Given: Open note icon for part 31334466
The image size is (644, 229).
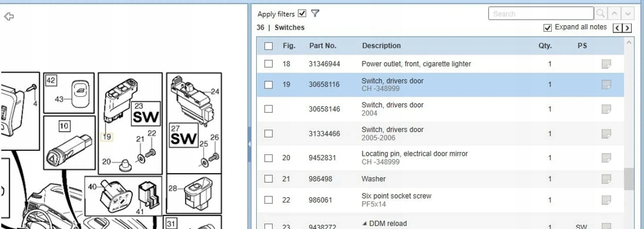Looking at the screenshot, I should tap(606, 134).
